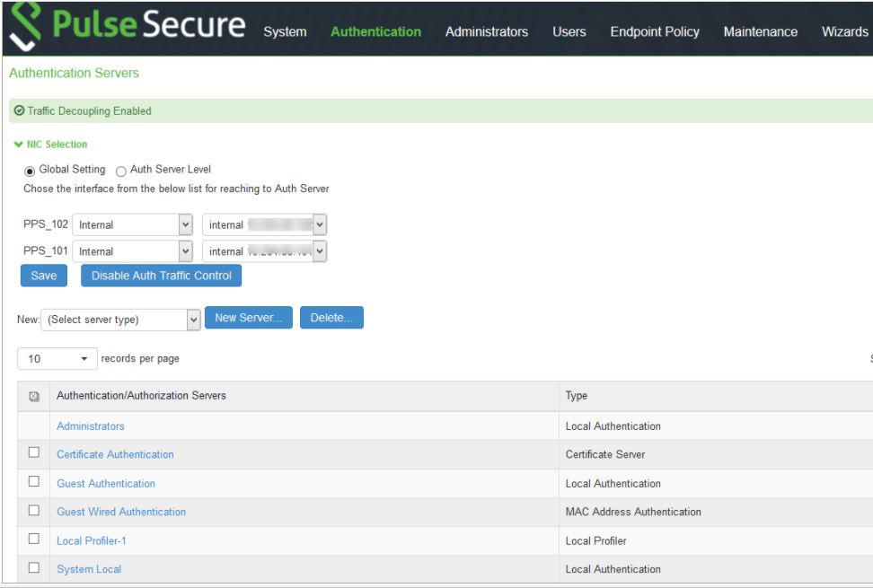Open the Certificate Authentication server settings
The image size is (873, 588).
[x=115, y=454]
